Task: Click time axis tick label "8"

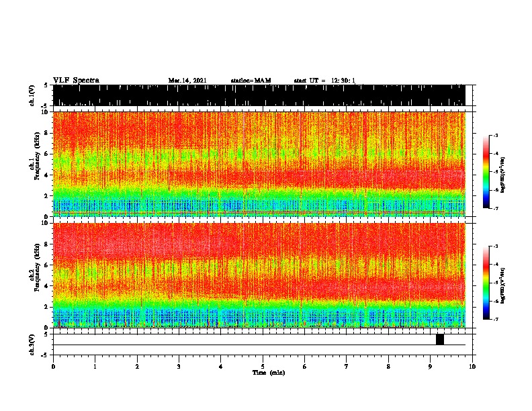Action: coord(388,367)
